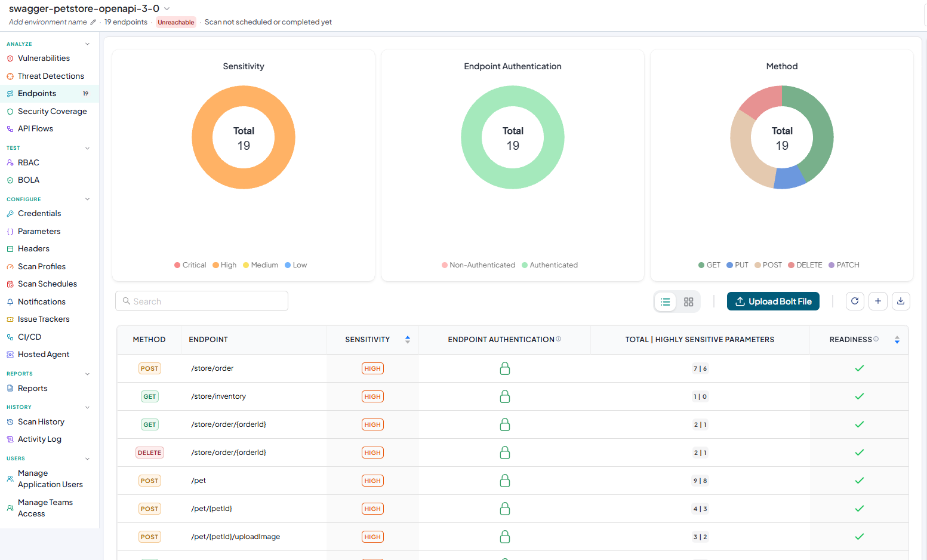Image resolution: width=927 pixels, height=560 pixels.
Task: Click the plus add endpoint icon
Action: click(878, 301)
